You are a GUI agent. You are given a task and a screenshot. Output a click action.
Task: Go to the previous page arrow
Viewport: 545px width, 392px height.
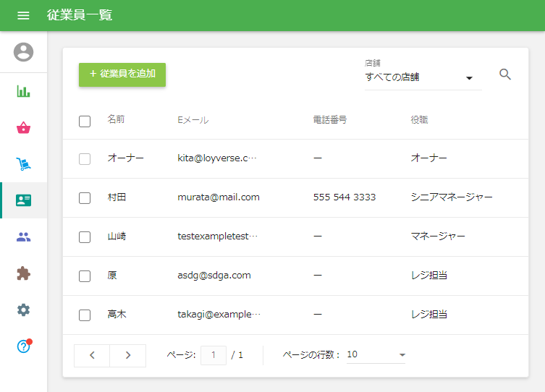pos(92,355)
